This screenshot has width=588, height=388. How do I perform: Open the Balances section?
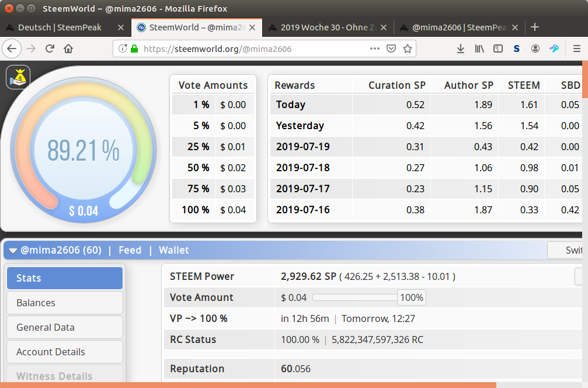coord(65,303)
